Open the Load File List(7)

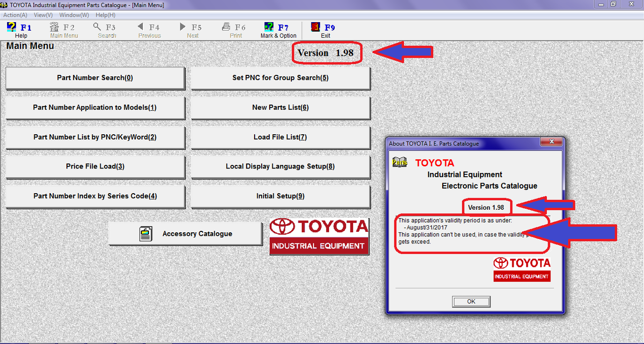[x=280, y=137]
